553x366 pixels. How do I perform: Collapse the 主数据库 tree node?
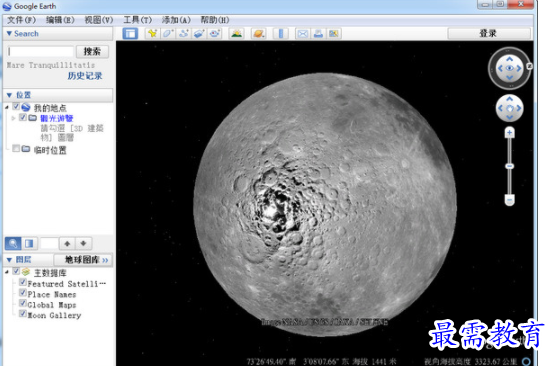[x=7, y=272]
